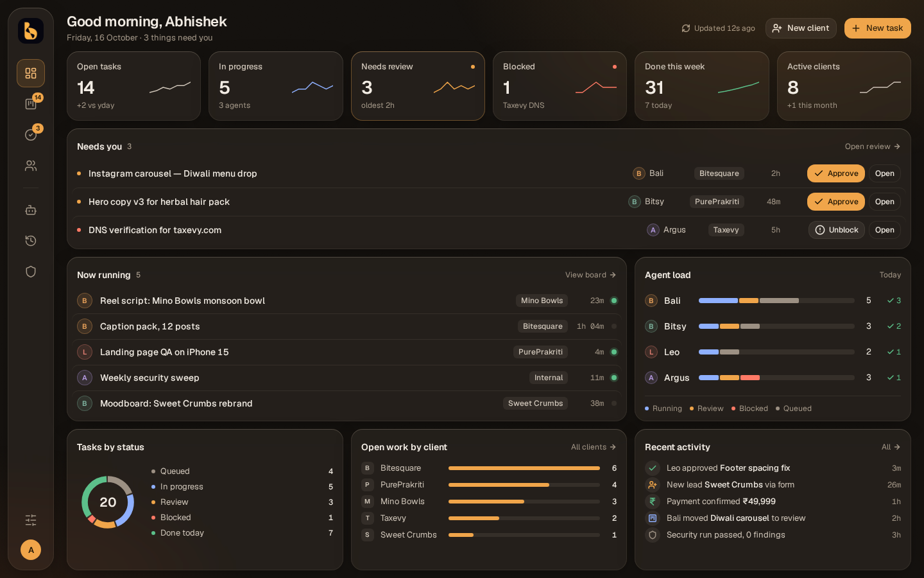Click Leo avatar in Landing page QA row
The image size is (924, 578).
85,352
